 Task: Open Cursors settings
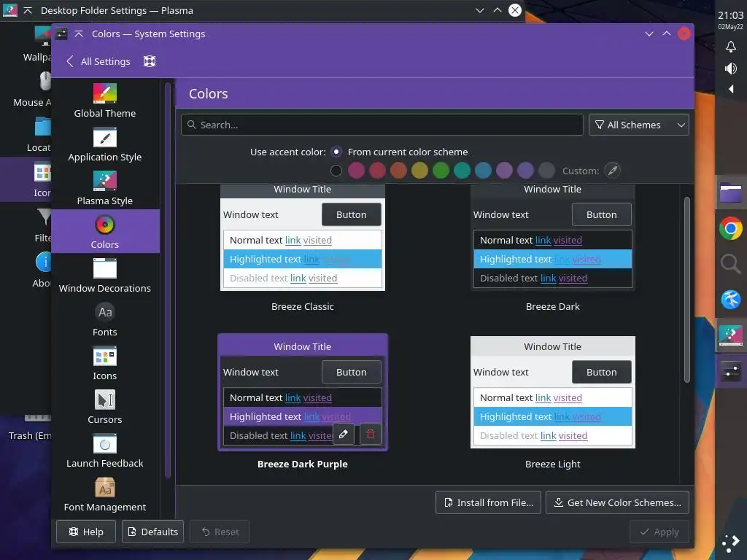point(105,407)
